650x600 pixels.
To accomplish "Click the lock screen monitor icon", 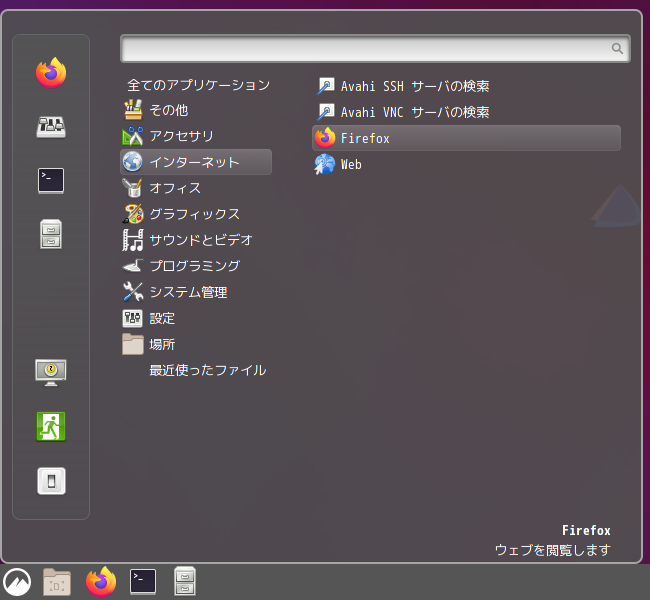I will tap(51, 372).
